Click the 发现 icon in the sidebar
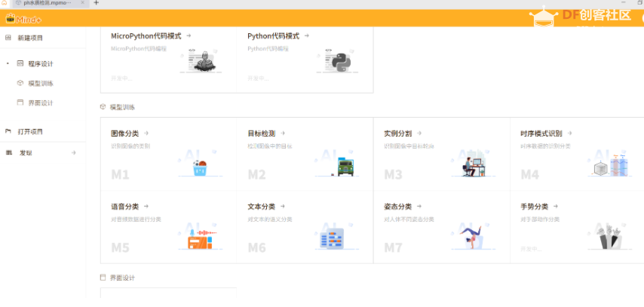 tap(8, 152)
